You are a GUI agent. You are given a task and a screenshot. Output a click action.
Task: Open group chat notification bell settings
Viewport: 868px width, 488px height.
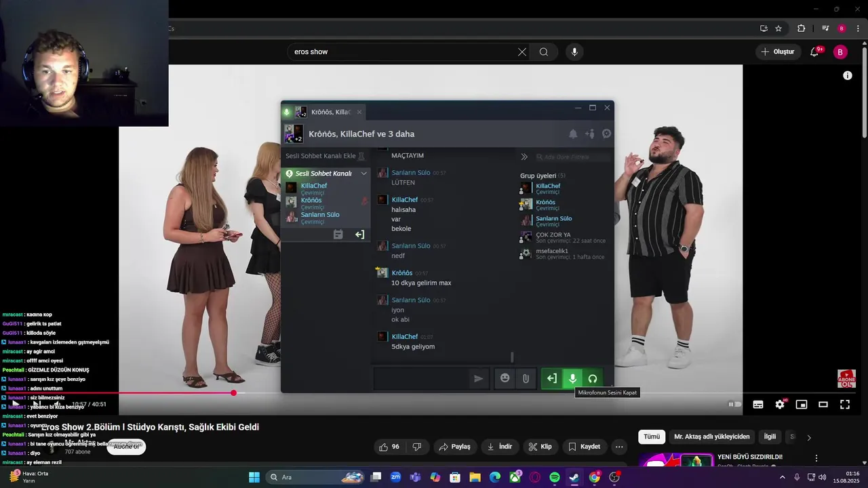[573, 134]
